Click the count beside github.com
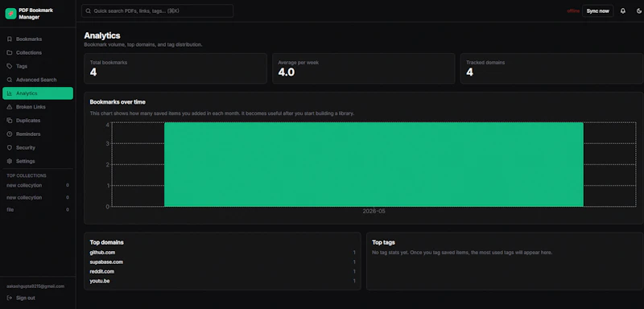Viewport: 644px width, 309px height. (x=354, y=253)
